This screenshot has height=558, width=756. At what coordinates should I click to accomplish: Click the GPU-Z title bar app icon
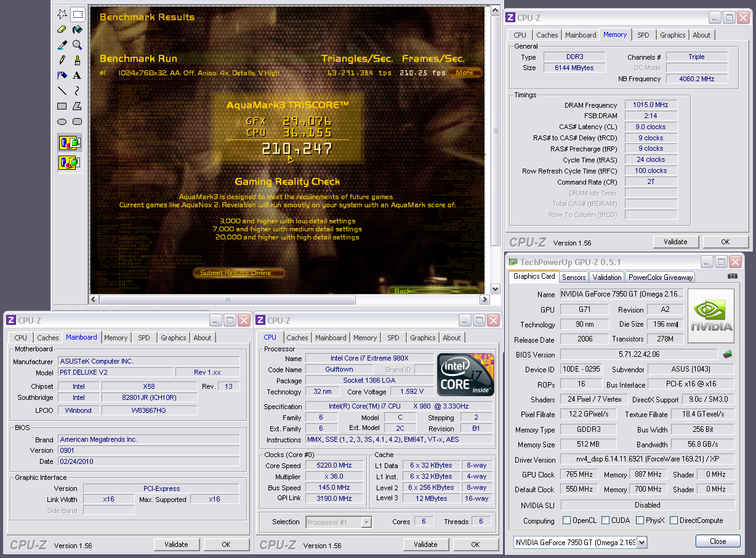pyautogui.click(x=513, y=262)
